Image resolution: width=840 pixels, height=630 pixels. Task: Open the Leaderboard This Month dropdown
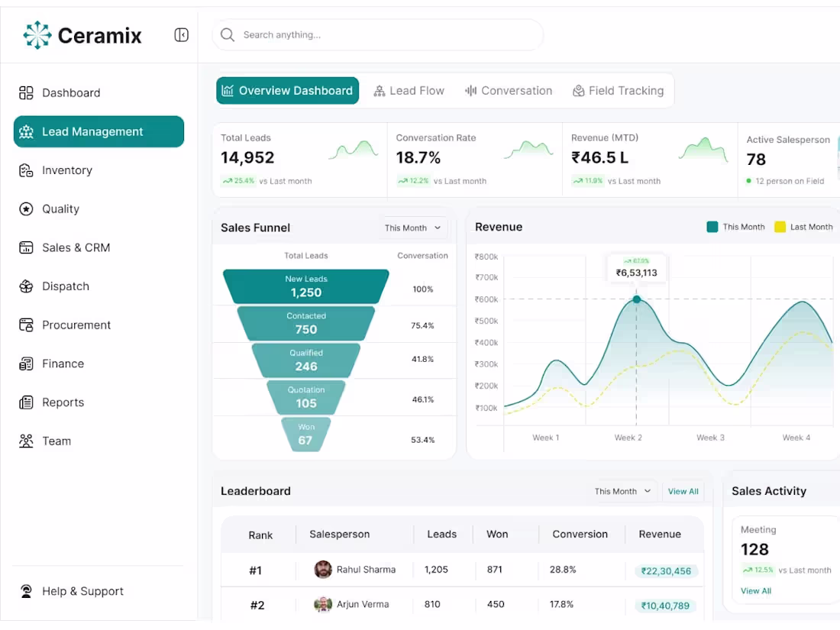[622, 491]
